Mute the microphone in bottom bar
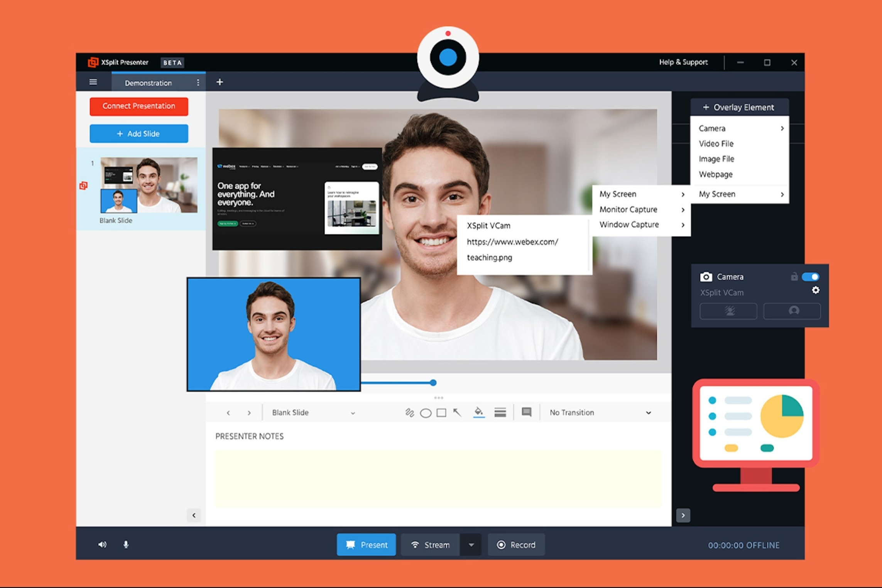 (x=126, y=544)
